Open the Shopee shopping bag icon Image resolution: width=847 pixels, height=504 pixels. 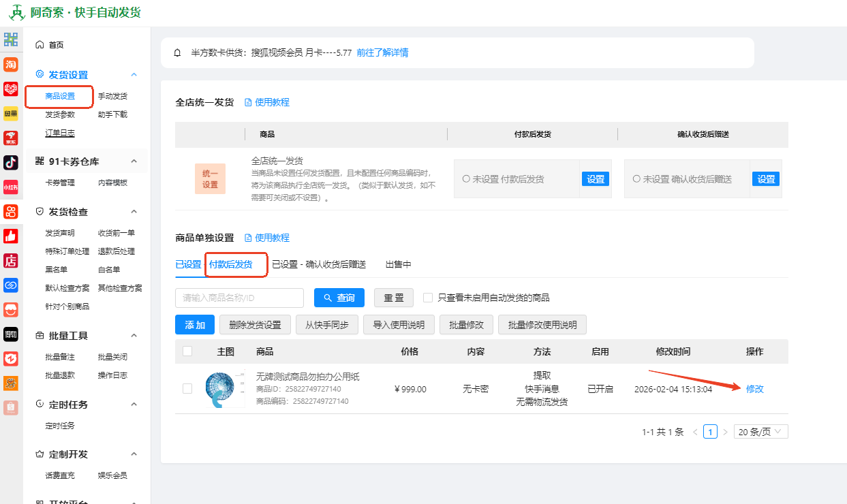click(11, 407)
